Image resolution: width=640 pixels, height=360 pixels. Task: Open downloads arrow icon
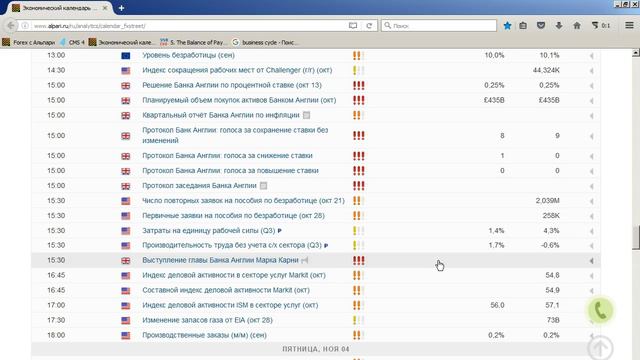click(x=559, y=26)
